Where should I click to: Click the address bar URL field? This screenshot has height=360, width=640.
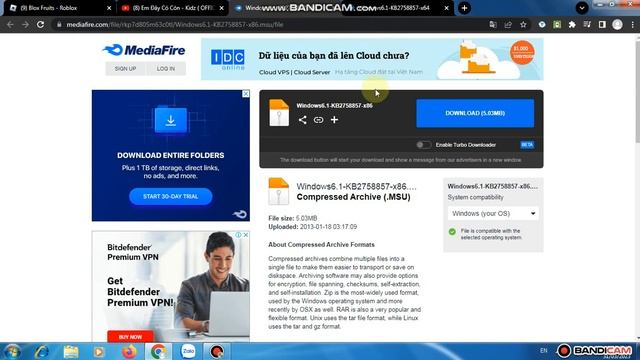[269, 24]
